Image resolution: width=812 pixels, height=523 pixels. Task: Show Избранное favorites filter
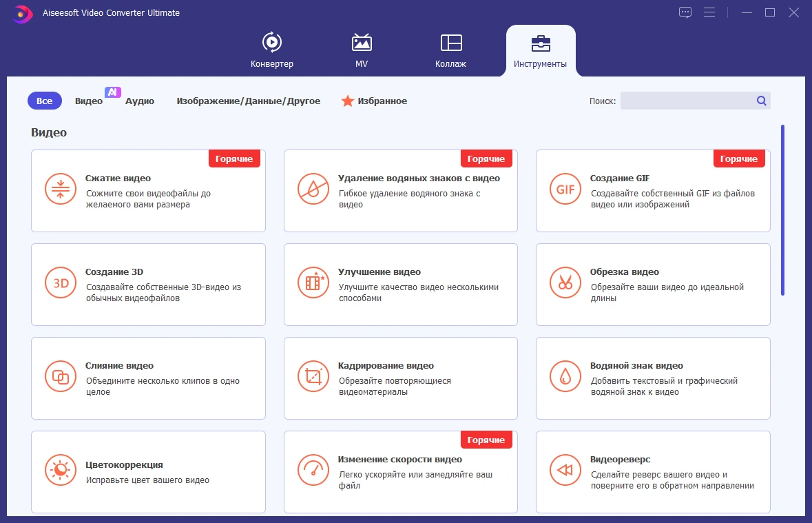pos(374,101)
